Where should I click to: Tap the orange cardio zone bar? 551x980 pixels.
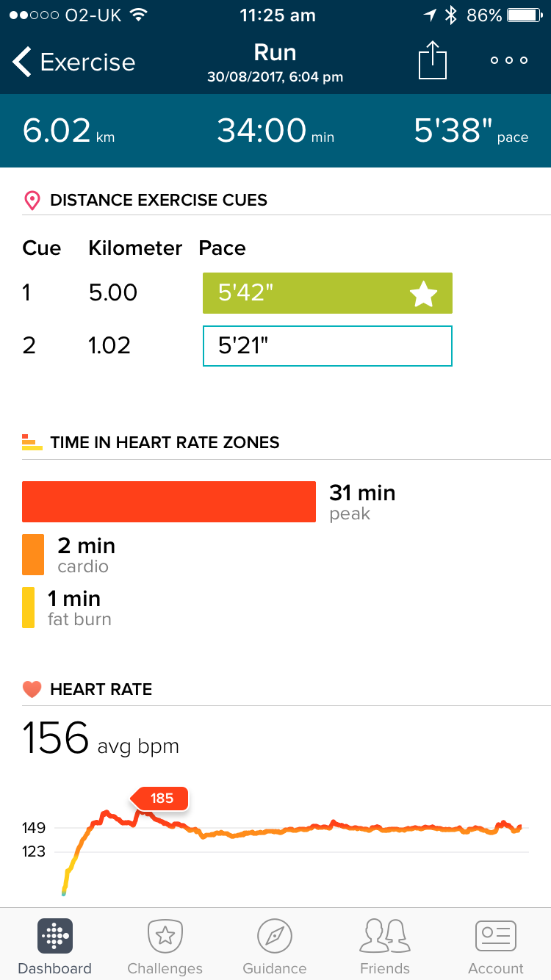tap(33, 555)
